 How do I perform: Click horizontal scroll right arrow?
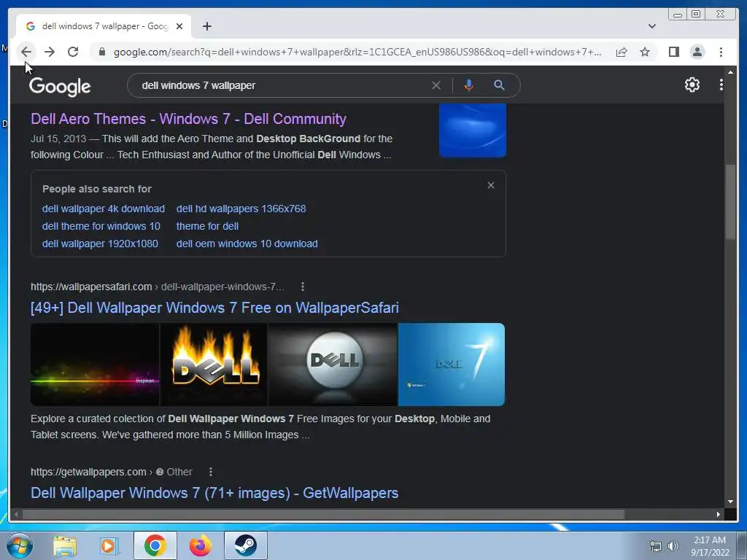coord(719,514)
